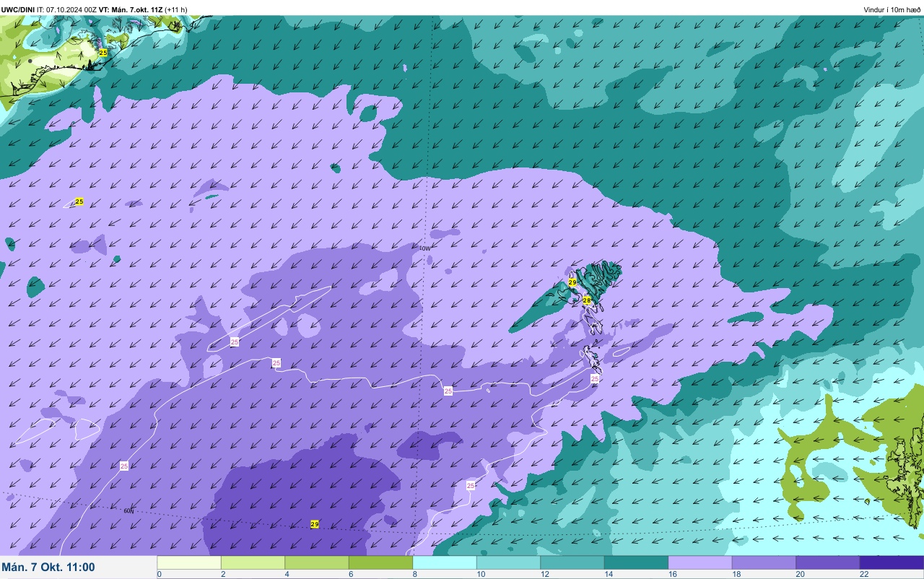Click the 2–4 m/s light green legend swatch
This screenshot has height=579, width=924.
click(253, 562)
